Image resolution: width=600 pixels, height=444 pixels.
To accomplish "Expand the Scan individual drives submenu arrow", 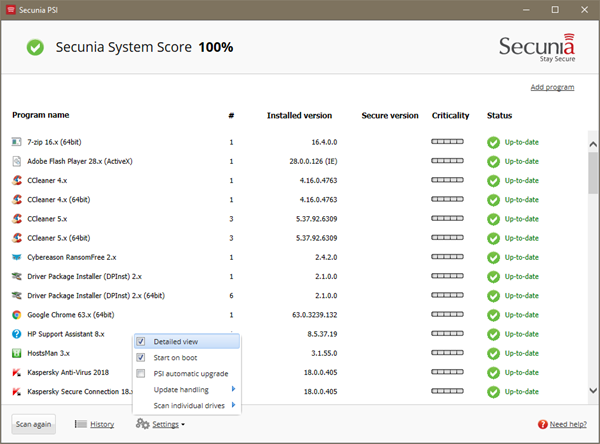I will 233,405.
